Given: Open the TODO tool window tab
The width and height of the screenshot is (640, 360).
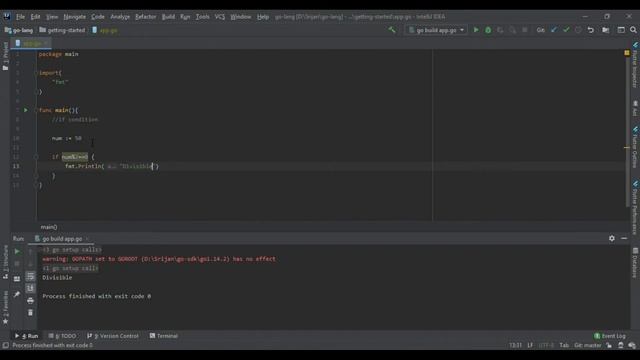Looking at the screenshot, I should pos(62,336).
